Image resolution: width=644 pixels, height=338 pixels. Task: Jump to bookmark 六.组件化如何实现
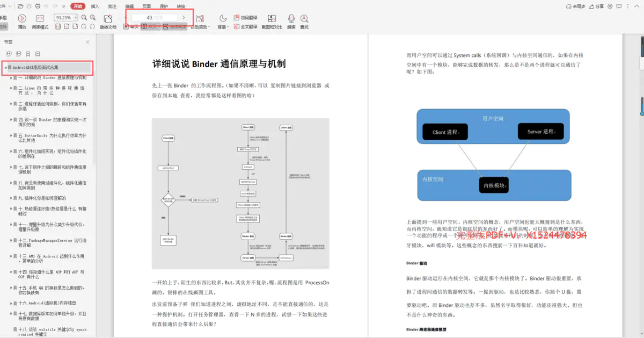point(52,154)
